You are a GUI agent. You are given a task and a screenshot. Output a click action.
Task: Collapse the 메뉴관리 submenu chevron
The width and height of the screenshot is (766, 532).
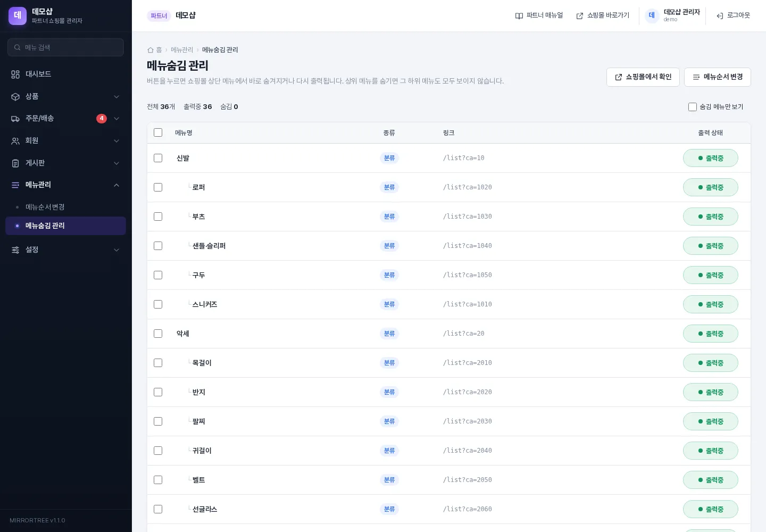(116, 185)
